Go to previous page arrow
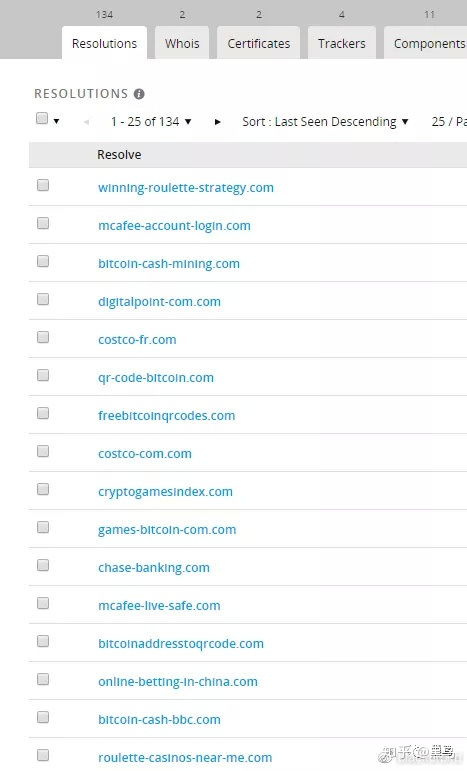This screenshot has height=771, width=467. (x=87, y=122)
